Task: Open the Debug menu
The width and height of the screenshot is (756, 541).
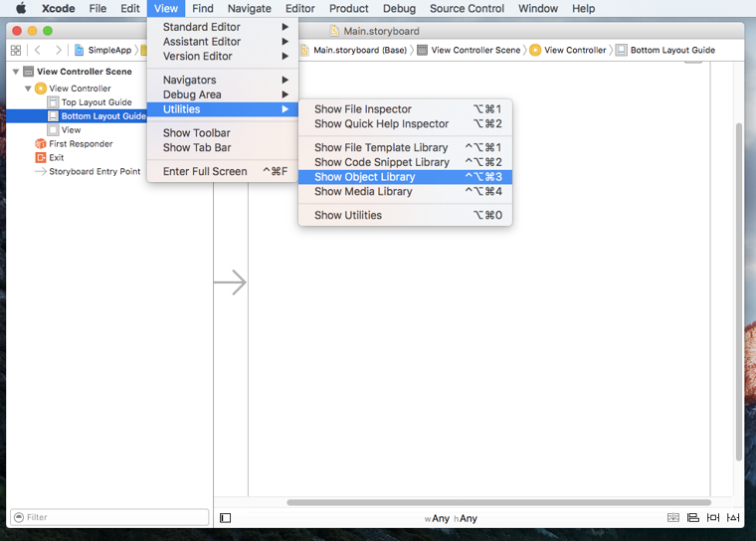Action: pos(399,8)
